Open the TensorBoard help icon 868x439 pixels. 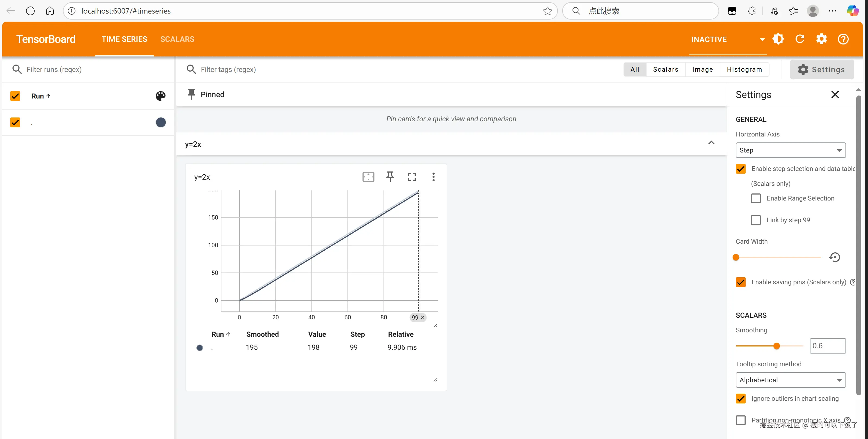[x=843, y=39]
